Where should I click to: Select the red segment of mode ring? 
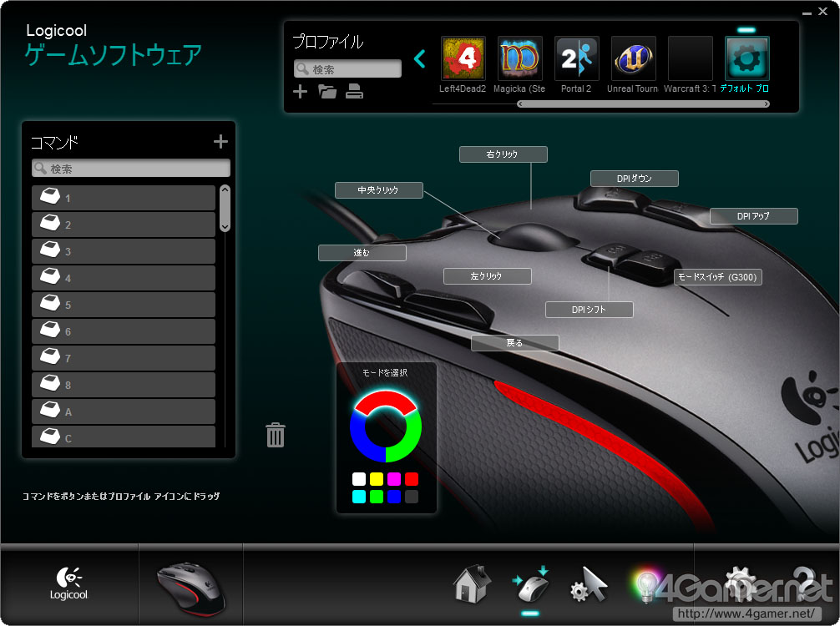pos(385,400)
